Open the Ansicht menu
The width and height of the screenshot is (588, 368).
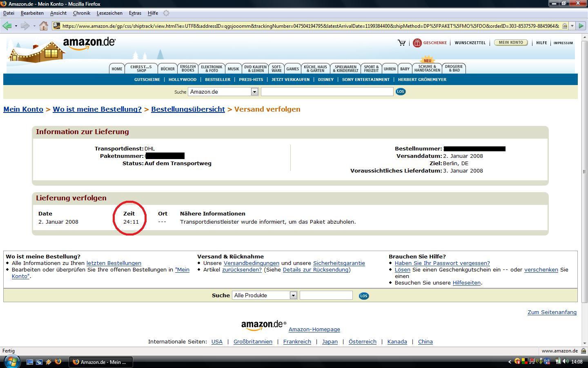click(x=58, y=13)
